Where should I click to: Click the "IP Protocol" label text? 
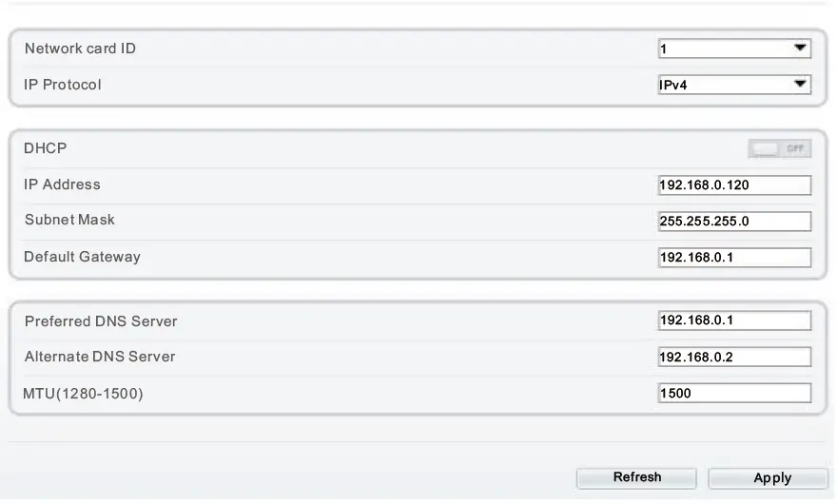63,85
